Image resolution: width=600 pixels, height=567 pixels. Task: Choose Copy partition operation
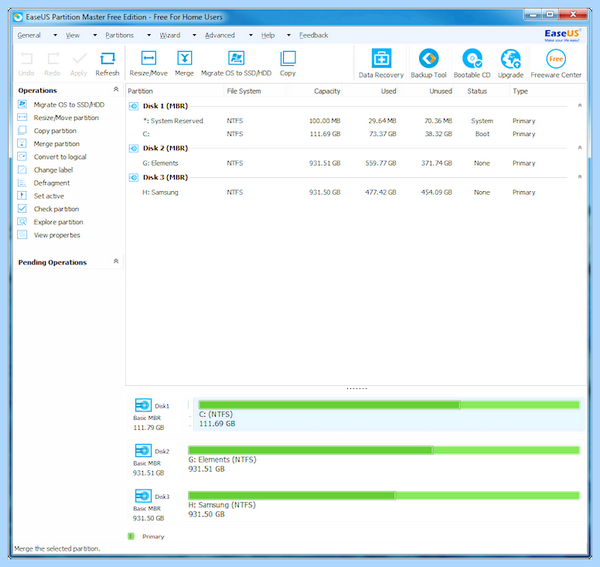(x=55, y=130)
